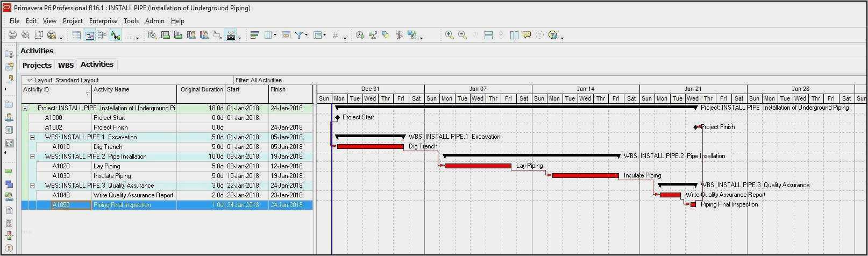Click the Print icon in the toolbar
Viewport: 868px width, 256px height.
[x=12, y=35]
